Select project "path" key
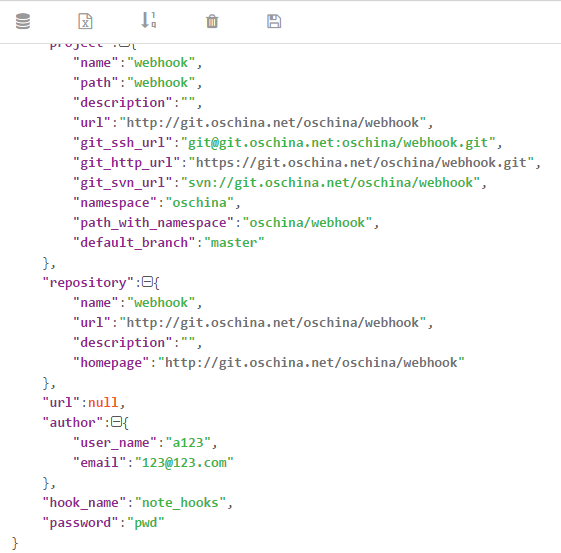Screen dimensions: 561x553 (x=95, y=83)
